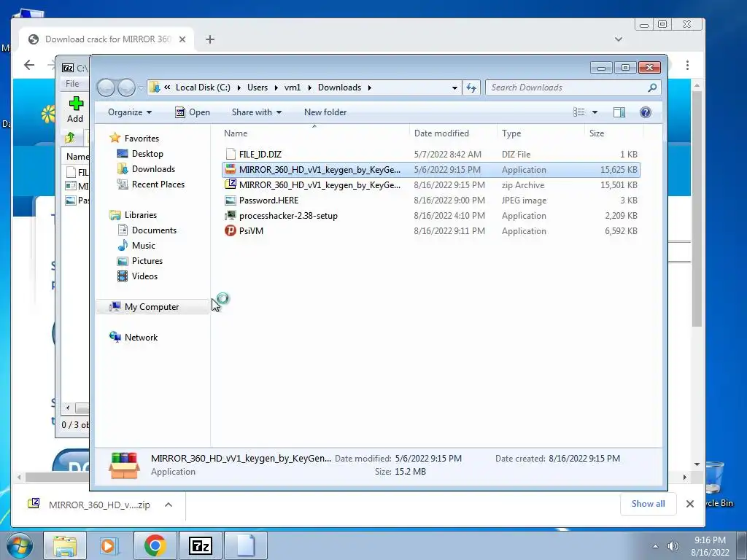Screen dimensions: 747x560
Task: Open the view options dropdown arrow
Action: (x=595, y=112)
